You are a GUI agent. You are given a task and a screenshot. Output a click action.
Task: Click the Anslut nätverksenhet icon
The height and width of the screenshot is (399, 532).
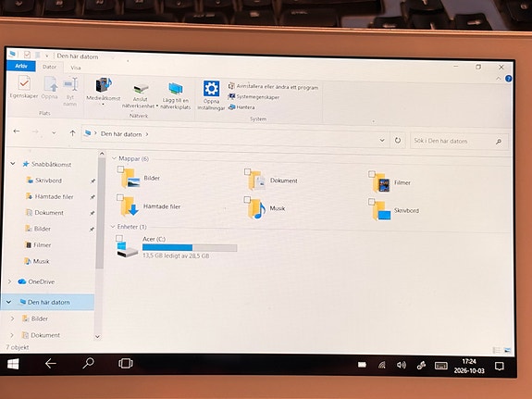[x=141, y=89]
